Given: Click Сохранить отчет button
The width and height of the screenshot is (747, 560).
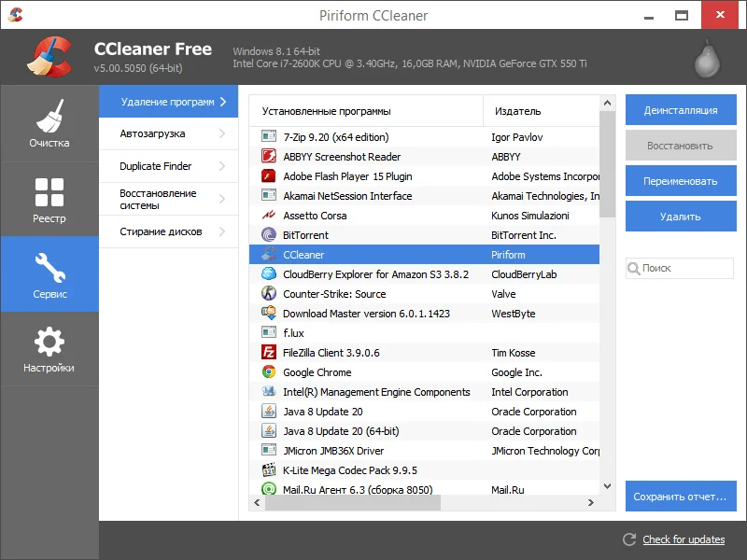Looking at the screenshot, I should pos(681,497).
